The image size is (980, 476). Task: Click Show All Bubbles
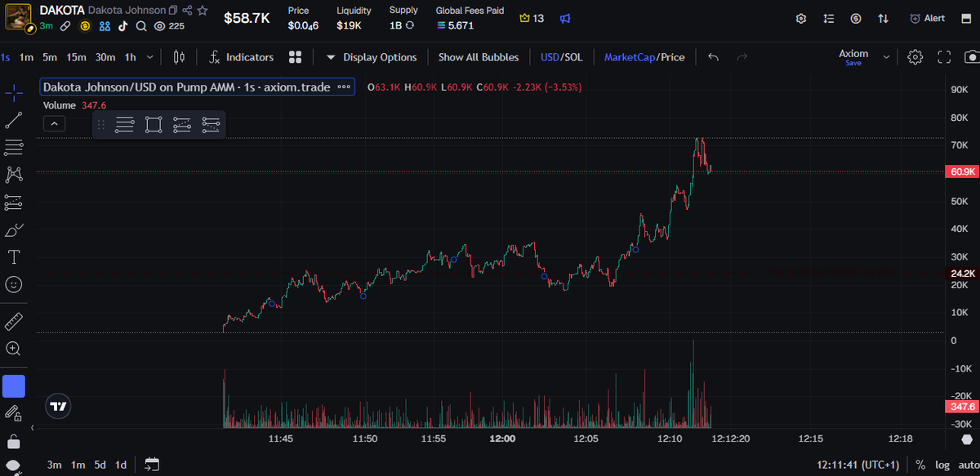[479, 57]
